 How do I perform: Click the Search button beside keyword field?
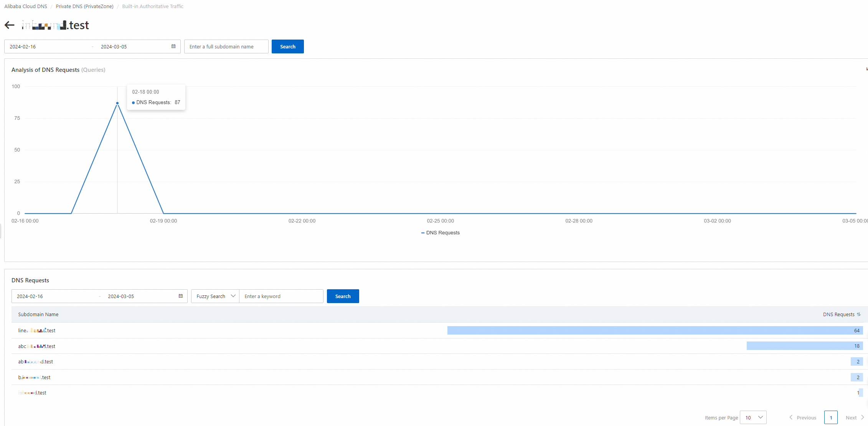343,296
